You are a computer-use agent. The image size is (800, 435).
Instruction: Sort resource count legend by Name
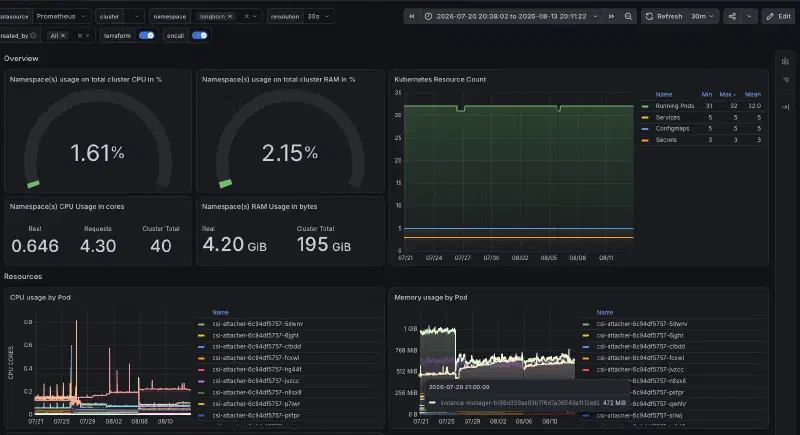click(663, 94)
